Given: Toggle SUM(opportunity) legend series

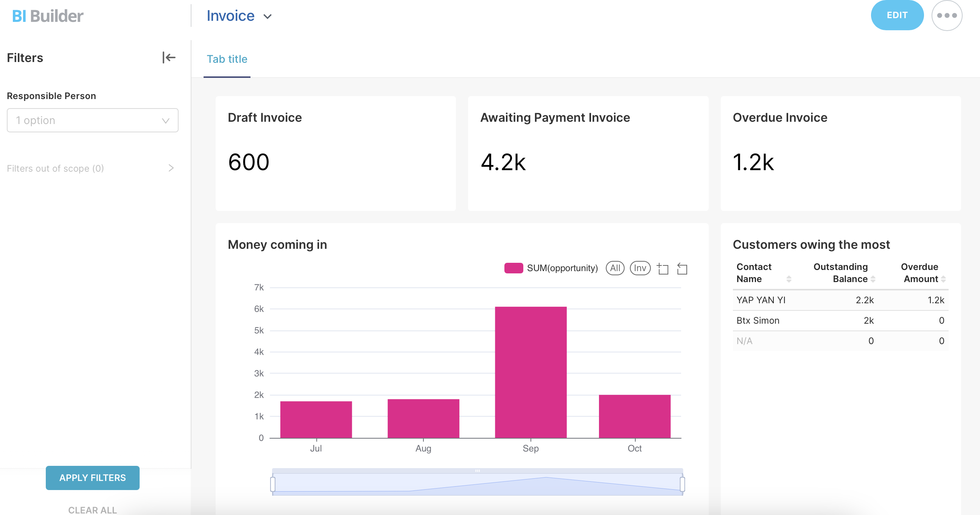Looking at the screenshot, I should [x=551, y=268].
